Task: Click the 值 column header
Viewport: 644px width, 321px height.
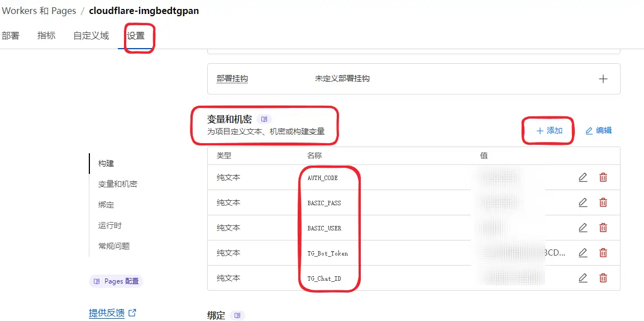Action: (483, 156)
